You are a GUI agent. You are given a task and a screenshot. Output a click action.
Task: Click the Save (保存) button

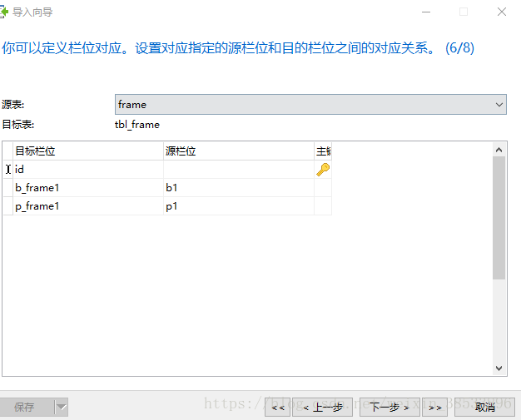pyautogui.click(x=27, y=407)
